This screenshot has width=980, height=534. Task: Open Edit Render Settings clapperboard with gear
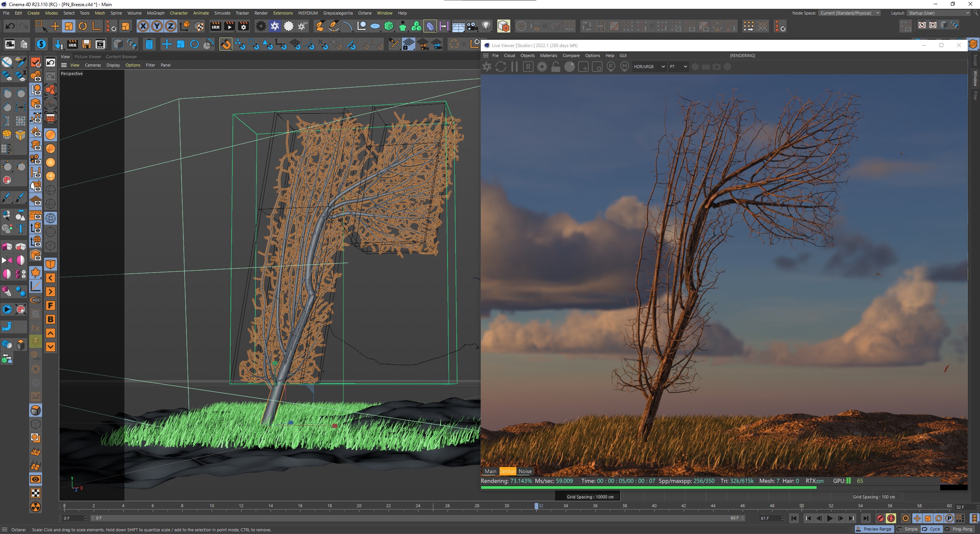coord(243,26)
